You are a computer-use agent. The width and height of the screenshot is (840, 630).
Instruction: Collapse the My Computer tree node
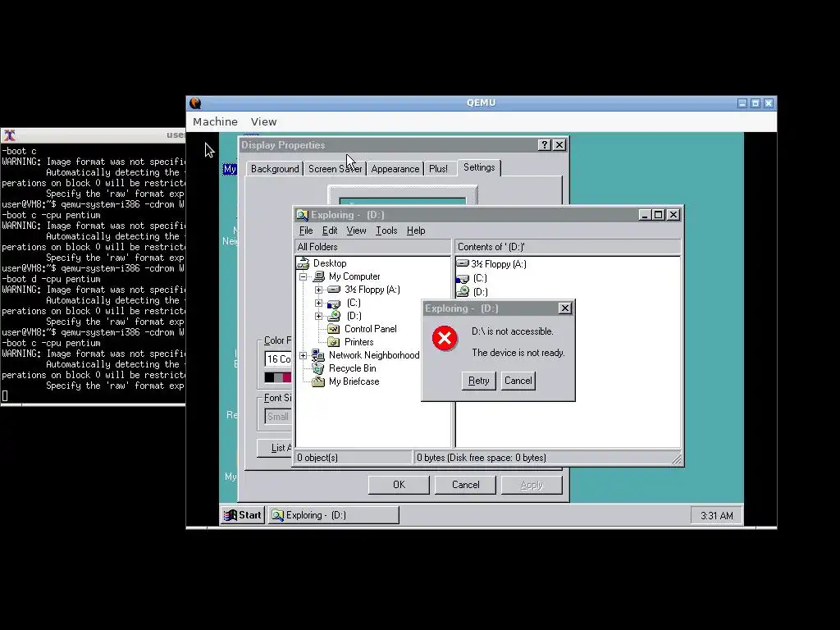[x=304, y=277]
